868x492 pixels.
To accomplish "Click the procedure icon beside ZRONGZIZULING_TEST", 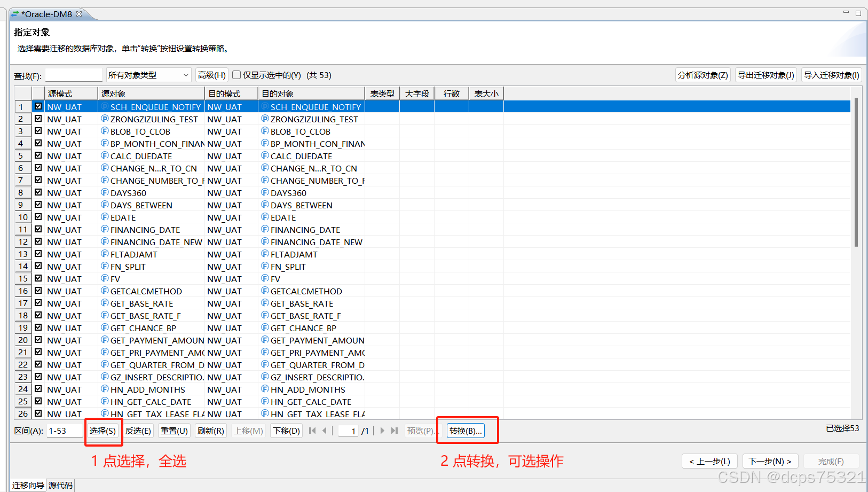I will (x=105, y=119).
